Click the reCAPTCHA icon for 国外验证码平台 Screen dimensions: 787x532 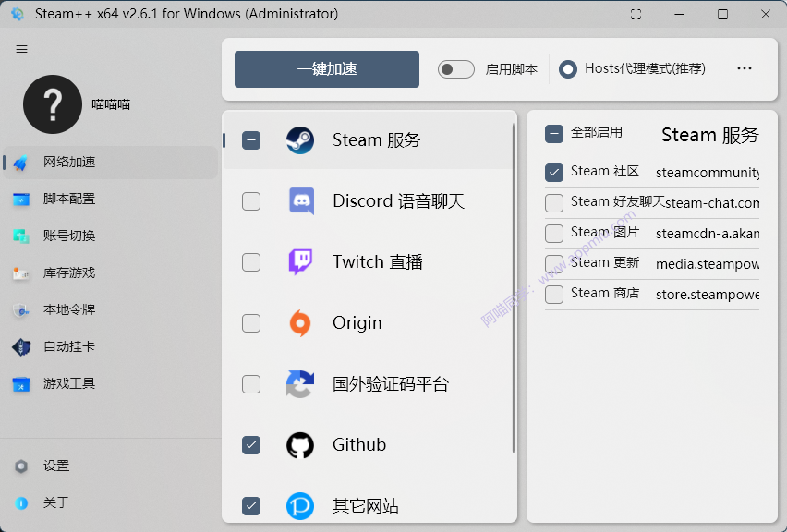[300, 384]
